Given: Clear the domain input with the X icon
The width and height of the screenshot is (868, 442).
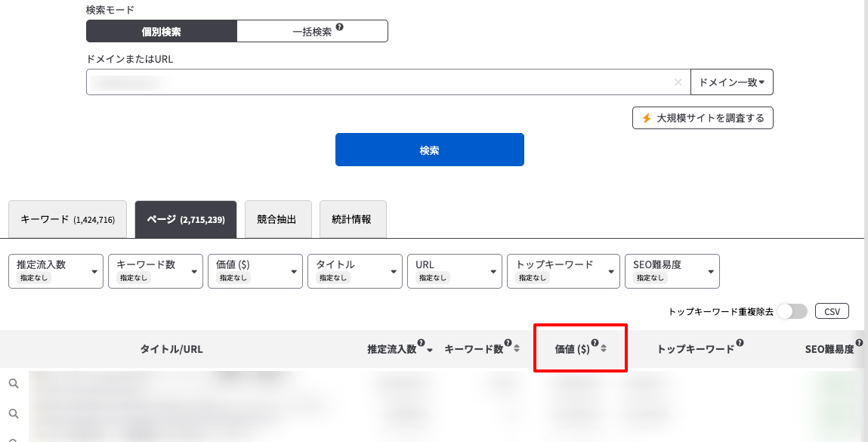Looking at the screenshot, I should click(x=678, y=82).
